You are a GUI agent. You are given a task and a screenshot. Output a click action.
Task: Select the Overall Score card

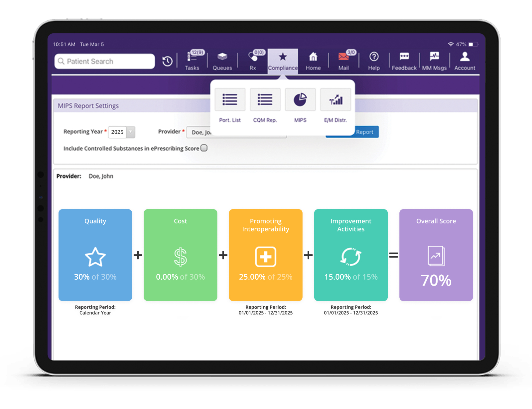pos(436,255)
